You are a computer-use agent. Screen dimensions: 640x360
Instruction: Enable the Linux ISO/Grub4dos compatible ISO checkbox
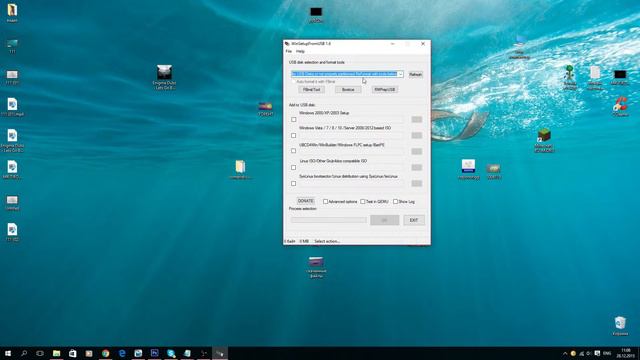point(293,167)
